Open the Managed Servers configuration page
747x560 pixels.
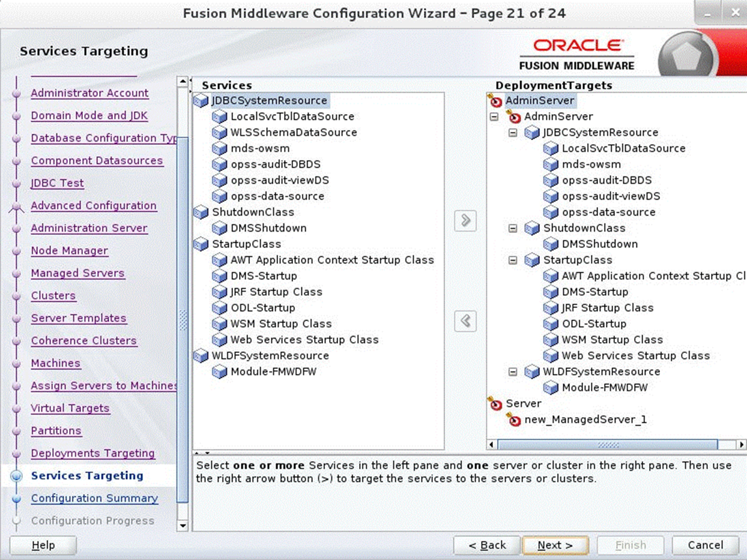[x=77, y=273]
